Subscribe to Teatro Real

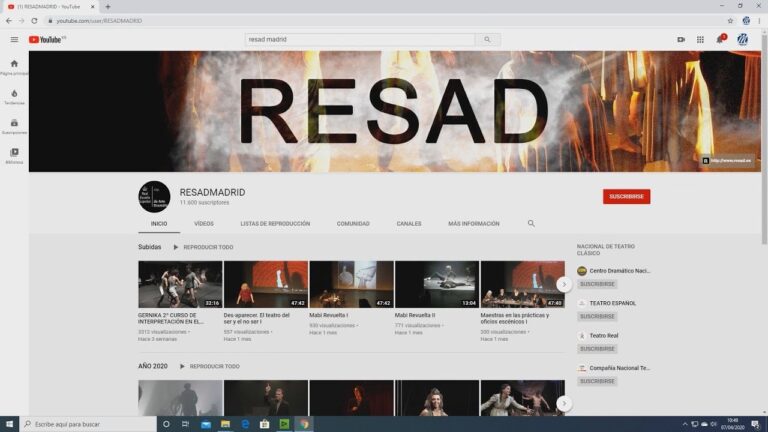tap(597, 349)
